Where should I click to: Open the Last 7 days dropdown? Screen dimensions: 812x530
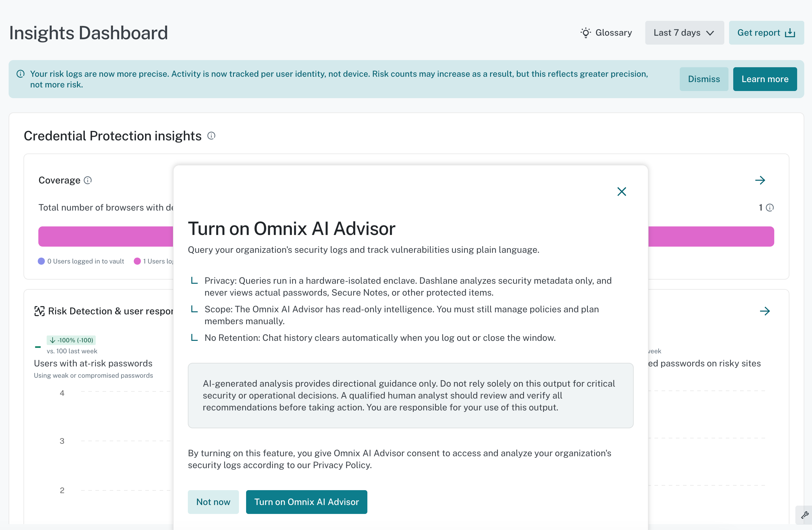coord(684,33)
